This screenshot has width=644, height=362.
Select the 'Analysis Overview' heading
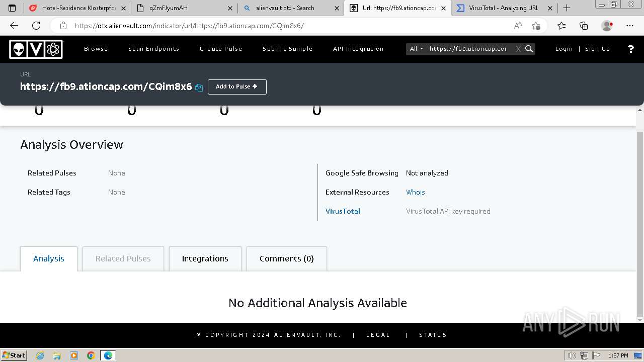72,144
